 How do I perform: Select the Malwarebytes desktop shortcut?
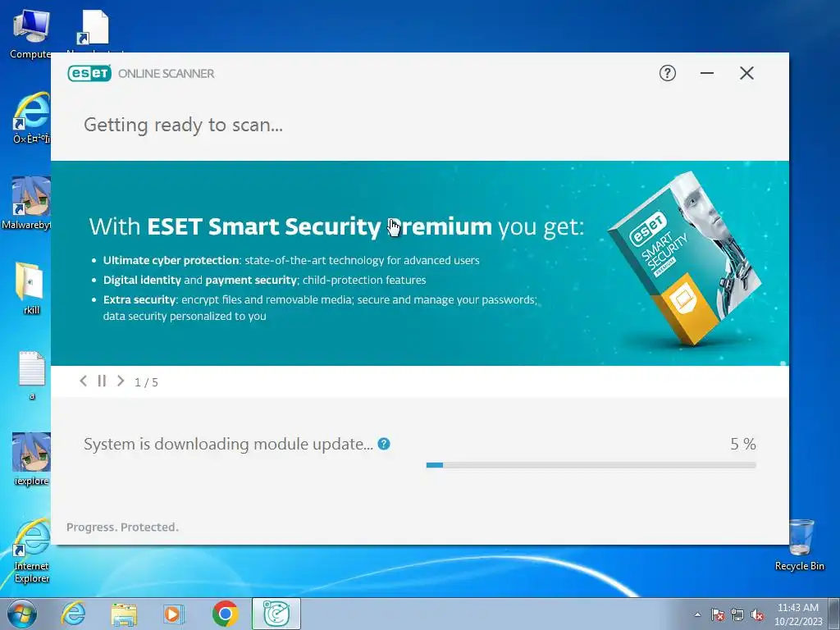[27, 203]
